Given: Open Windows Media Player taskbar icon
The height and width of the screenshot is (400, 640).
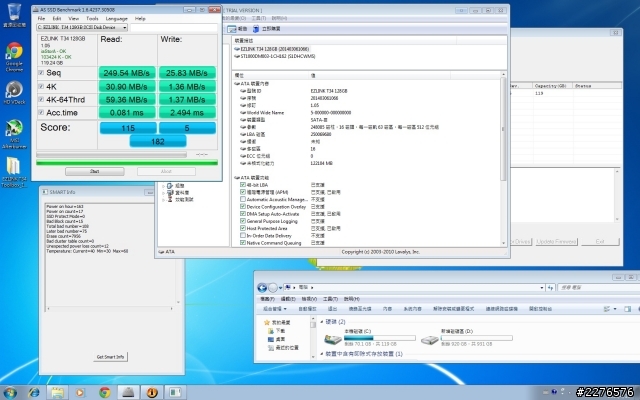Looking at the screenshot, I should point(80,393).
